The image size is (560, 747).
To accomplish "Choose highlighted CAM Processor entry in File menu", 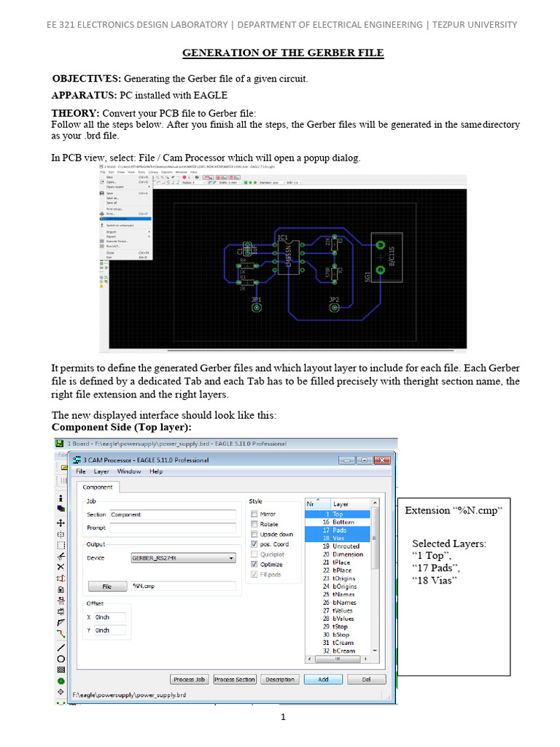I will [x=125, y=219].
